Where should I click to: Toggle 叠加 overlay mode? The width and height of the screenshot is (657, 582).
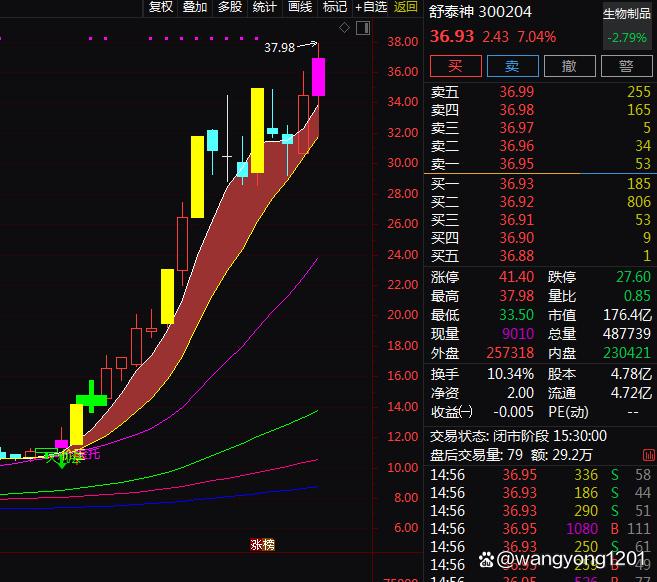click(195, 7)
